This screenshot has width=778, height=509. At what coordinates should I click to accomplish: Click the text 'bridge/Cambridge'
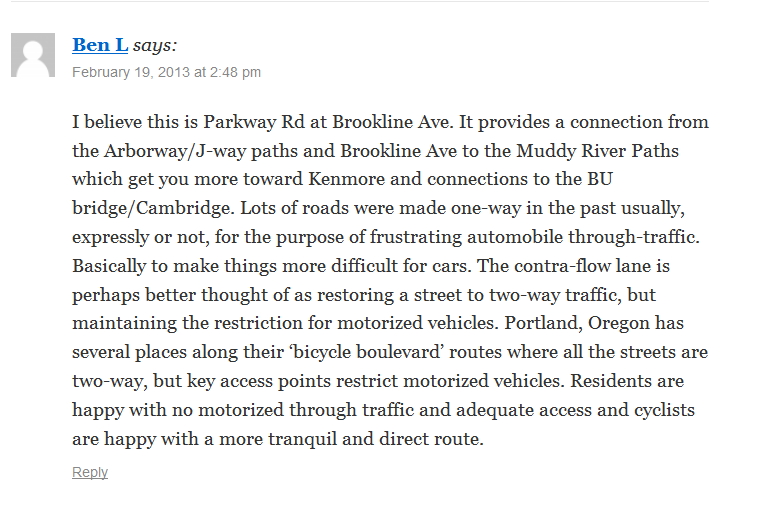pos(153,208)
